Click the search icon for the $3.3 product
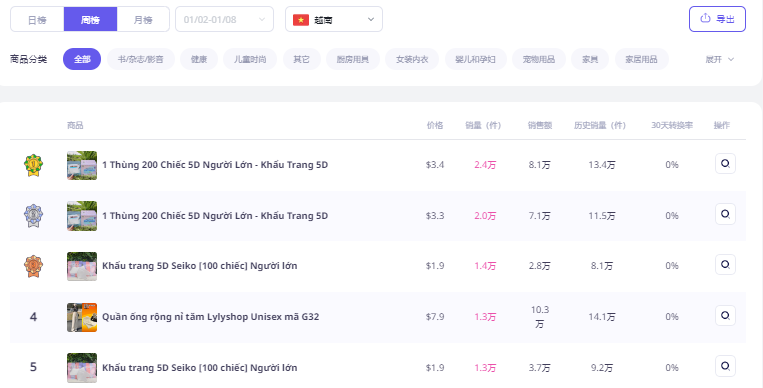This screenshot has width=763, height=388. (725, 214)
